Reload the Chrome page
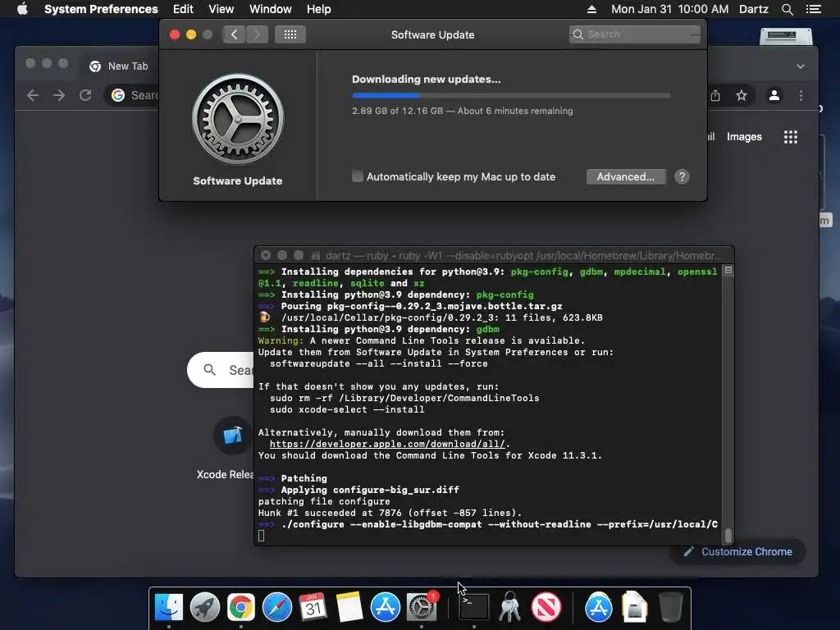The image size is (840, 630). pos(85,95)
